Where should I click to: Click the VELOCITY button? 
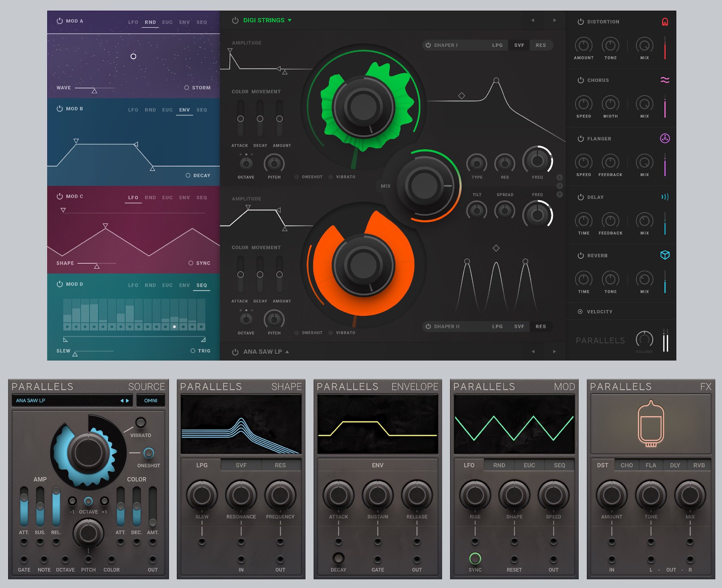pos(599,312)
